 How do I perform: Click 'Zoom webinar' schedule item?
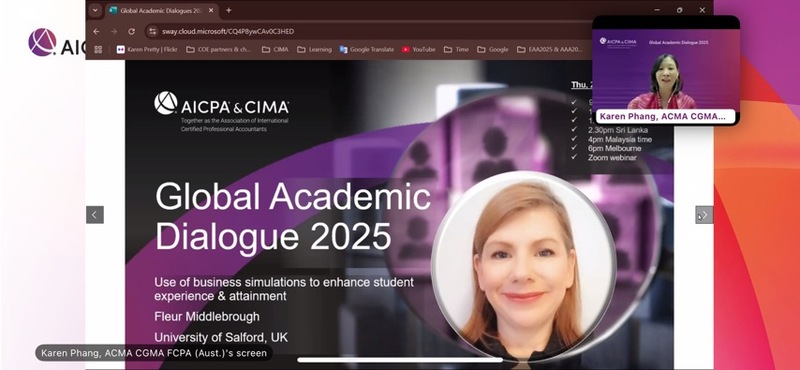tap(612, 157)
